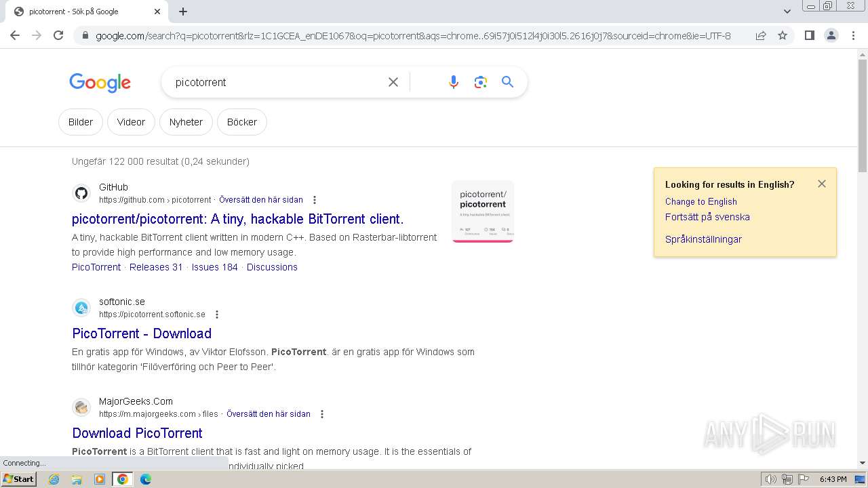
Task: Share this page with the share icon
Action: coord(761,35)
